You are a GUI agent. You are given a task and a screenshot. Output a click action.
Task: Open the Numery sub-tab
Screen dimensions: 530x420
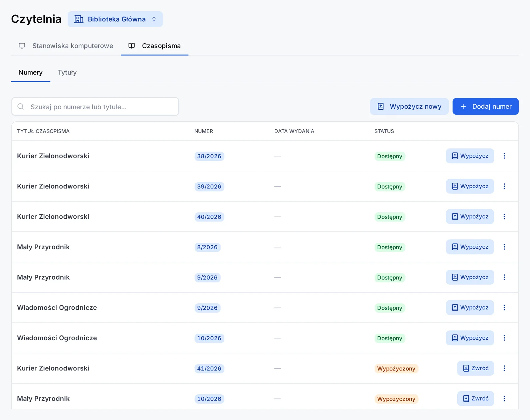[x=31, y=72]
